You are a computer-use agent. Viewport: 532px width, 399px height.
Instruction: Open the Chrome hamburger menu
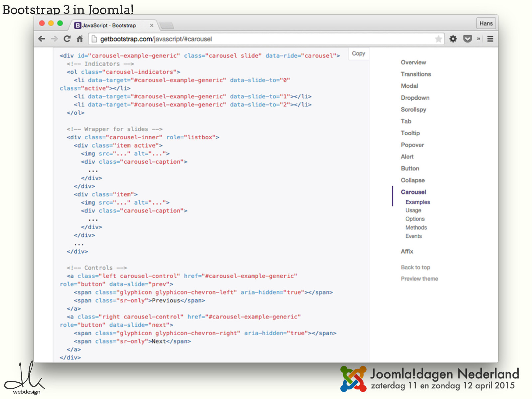490,39
